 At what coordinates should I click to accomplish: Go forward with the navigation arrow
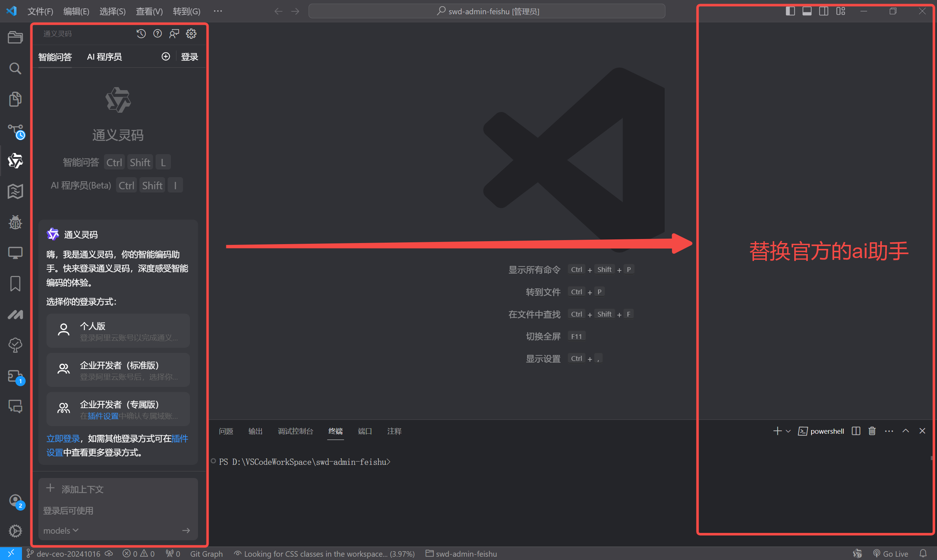click(x=295, y=11)
